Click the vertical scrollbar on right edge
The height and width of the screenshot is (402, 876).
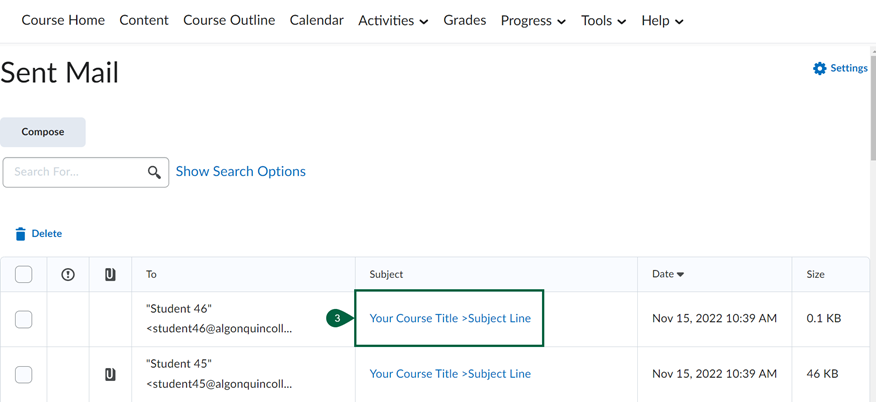coord(873,106)
